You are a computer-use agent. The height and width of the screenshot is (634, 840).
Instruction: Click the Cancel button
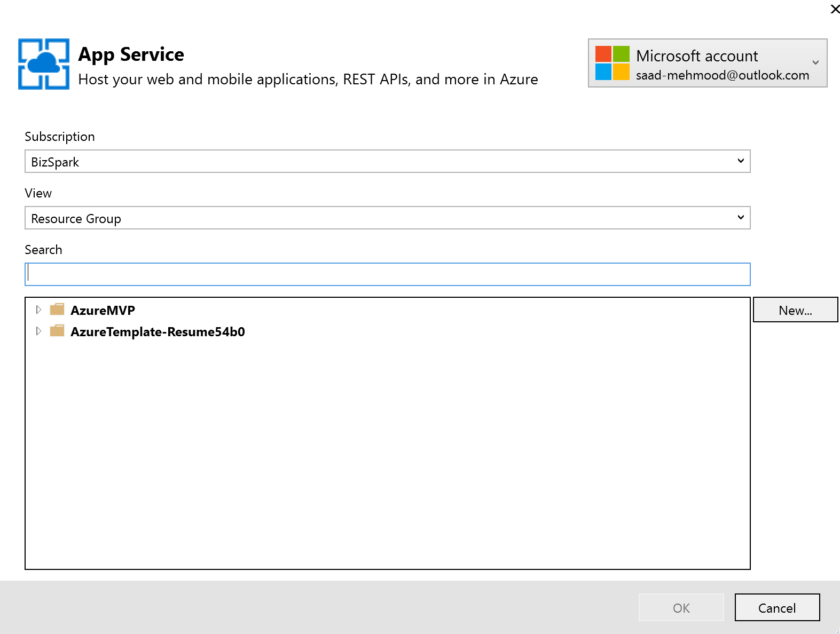point(777,607)
